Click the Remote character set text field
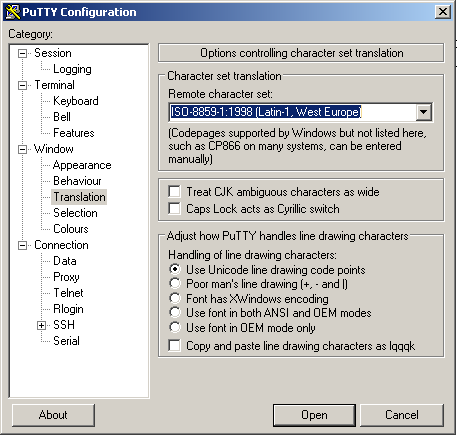 [x=292, y=112]
